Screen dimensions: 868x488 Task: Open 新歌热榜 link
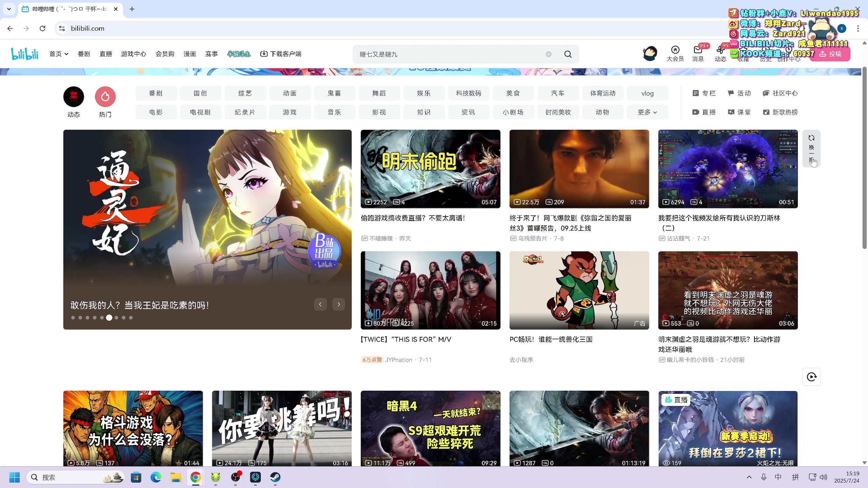(780, 112)
